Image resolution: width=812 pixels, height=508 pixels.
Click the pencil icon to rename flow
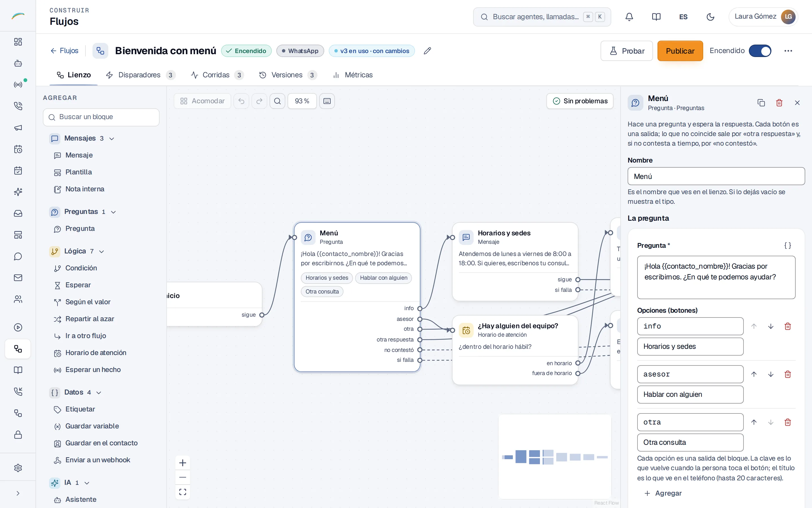(427, 51)
